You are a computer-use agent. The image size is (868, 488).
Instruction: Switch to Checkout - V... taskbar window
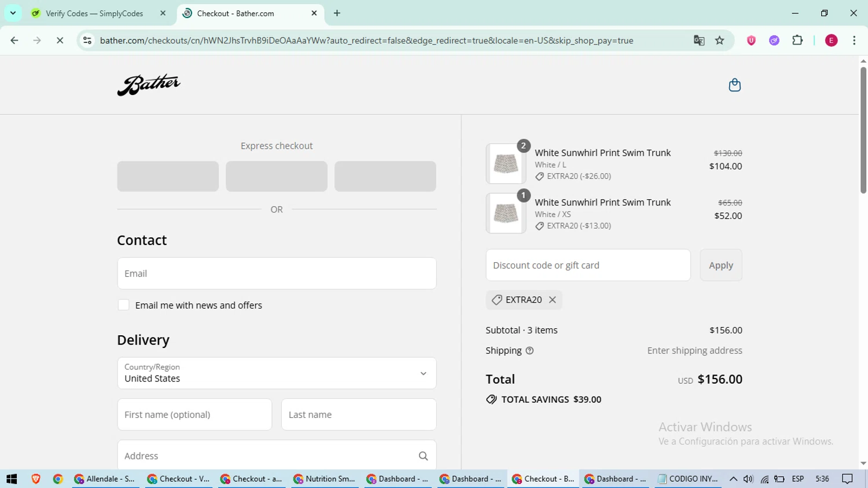[x=178, y=479]
